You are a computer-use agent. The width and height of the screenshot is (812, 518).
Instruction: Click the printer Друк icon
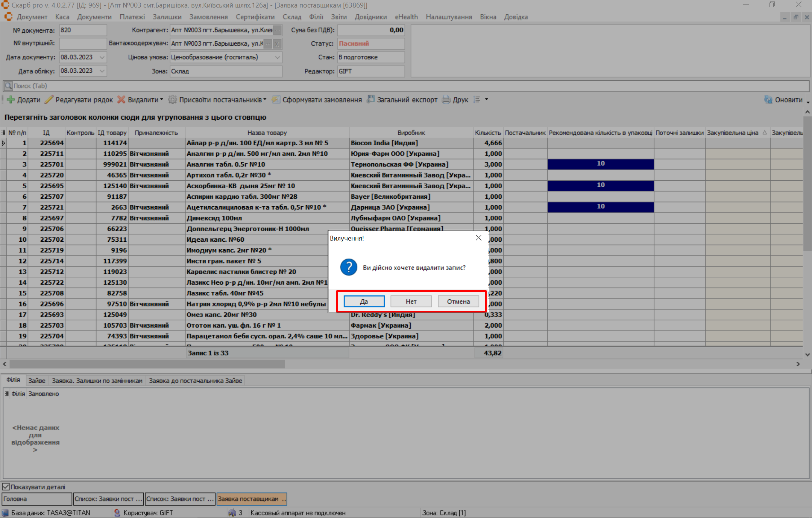coord(446,100)
